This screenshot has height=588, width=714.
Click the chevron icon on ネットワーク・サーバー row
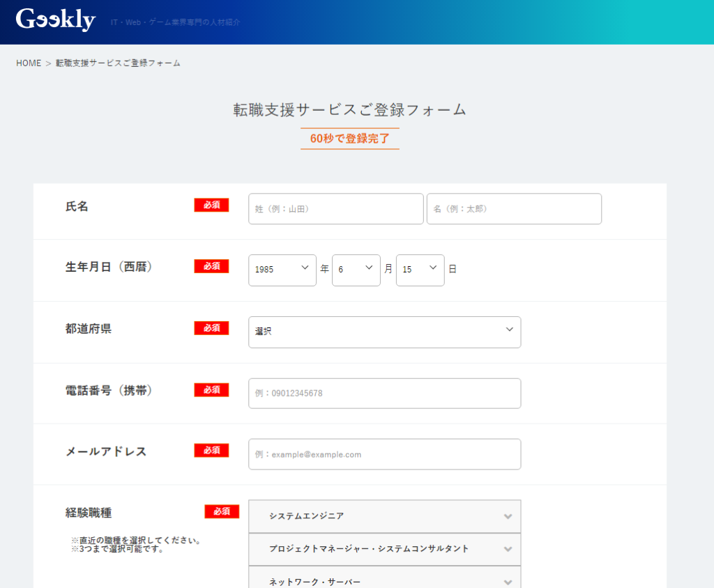508,582
